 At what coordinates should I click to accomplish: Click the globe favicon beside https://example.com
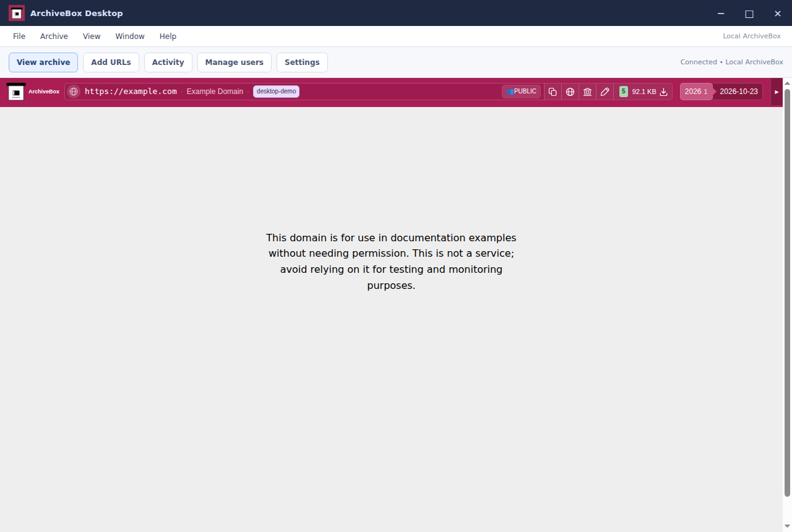pyautogui.click(x=74, y=92)
